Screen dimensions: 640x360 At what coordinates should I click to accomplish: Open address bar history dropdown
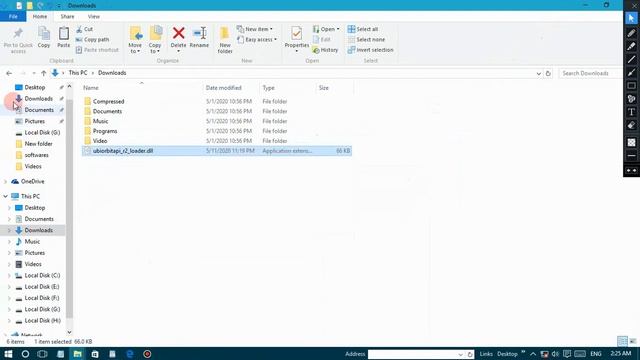click(x=538, y=73)
